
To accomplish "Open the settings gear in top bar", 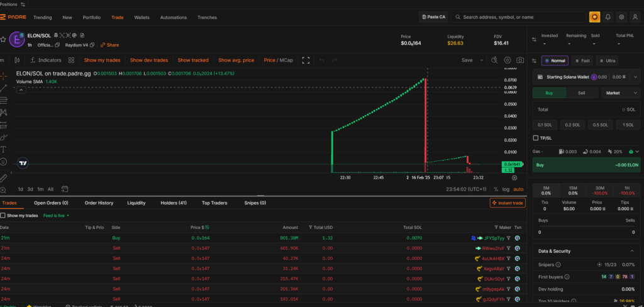I will tap(621, 17).
